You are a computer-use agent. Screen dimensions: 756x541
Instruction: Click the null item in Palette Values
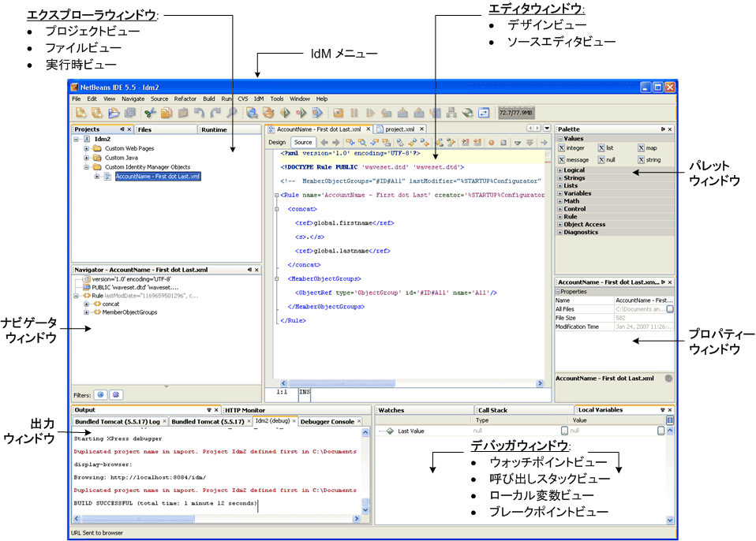(607, 159)
